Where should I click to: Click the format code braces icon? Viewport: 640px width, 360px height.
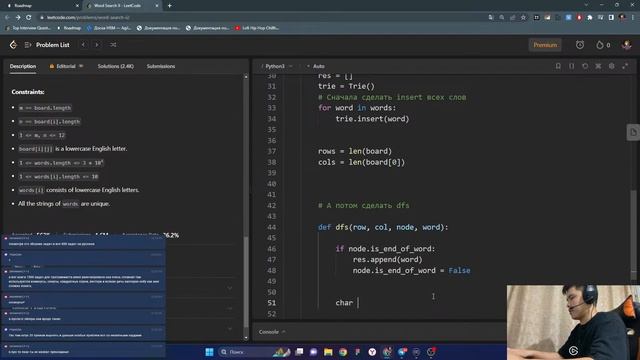pos(571,66)
